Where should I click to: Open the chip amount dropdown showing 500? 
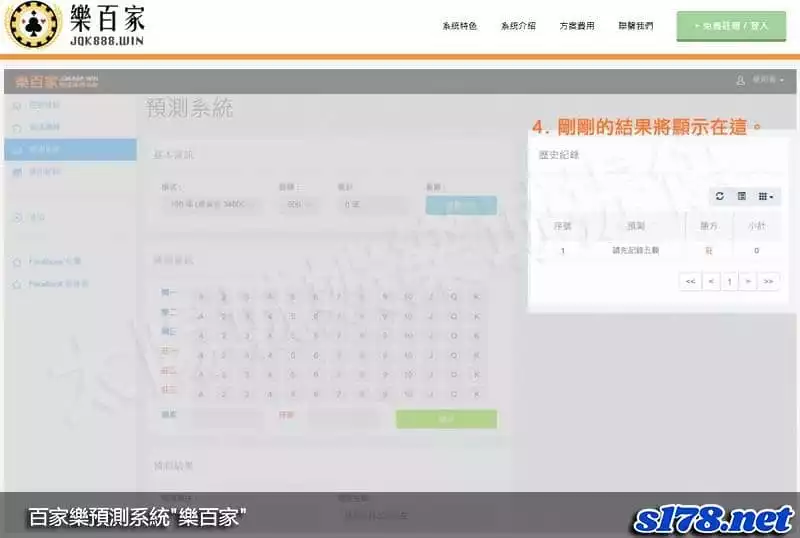299,204
